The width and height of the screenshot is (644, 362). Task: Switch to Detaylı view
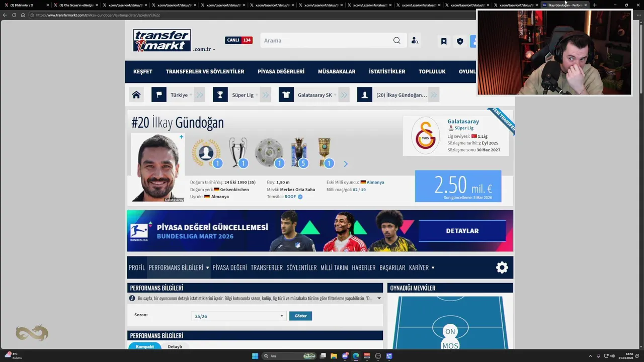(x=175, y=346)
